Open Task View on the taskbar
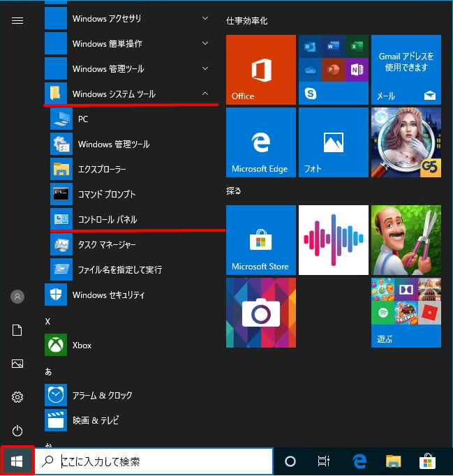Image resolution: width=453 pixels, height=476 pixels. (x=324, y=461)
